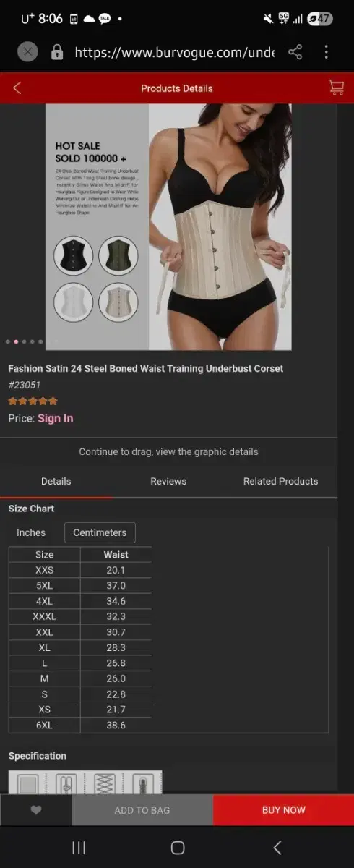This screenshot has height=868, width=354.
Task: Switch size chart to Centimeters
Action: [x=100, y=532]
